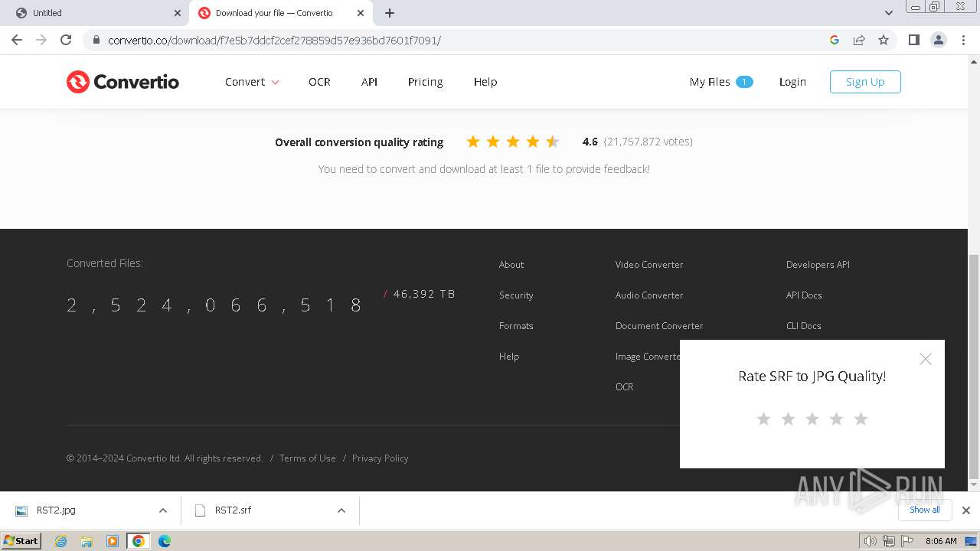Open Microsoft Edge from taskbar
The width and height of the screenshot is (980, 551).
[x=164, y=541]
